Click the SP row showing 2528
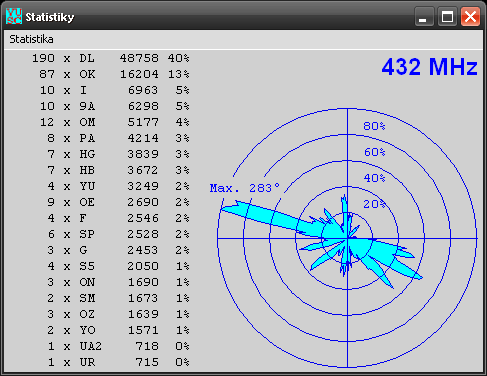Viewport: 487px width, 376px height. 118,234
